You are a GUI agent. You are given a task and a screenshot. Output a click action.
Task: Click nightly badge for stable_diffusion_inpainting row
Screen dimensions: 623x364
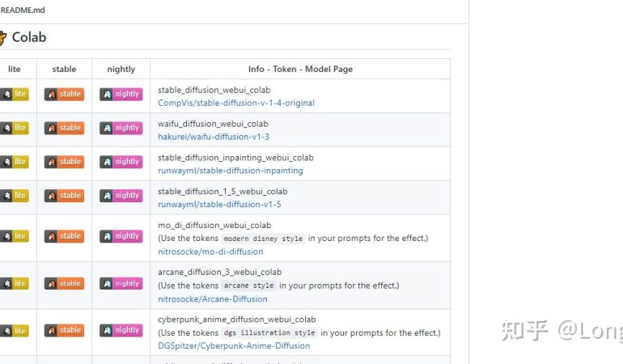(x=121, y=162)
